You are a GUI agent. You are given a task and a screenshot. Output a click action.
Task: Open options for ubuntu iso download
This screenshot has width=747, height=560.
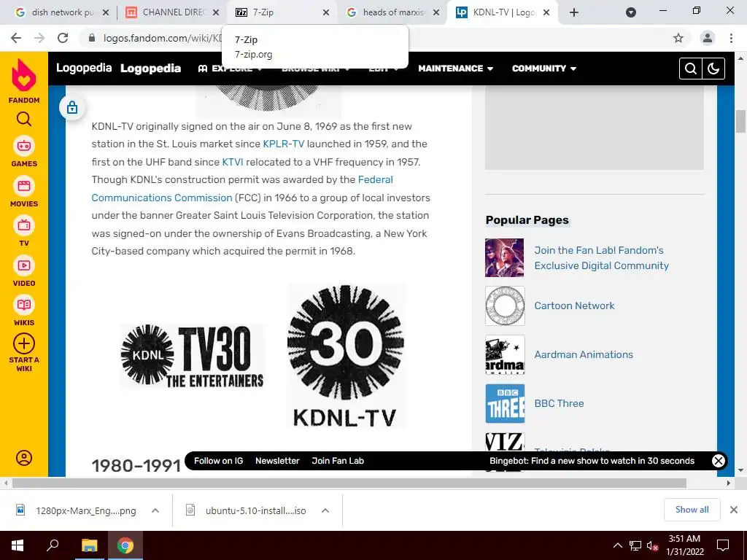coord(325,510)
